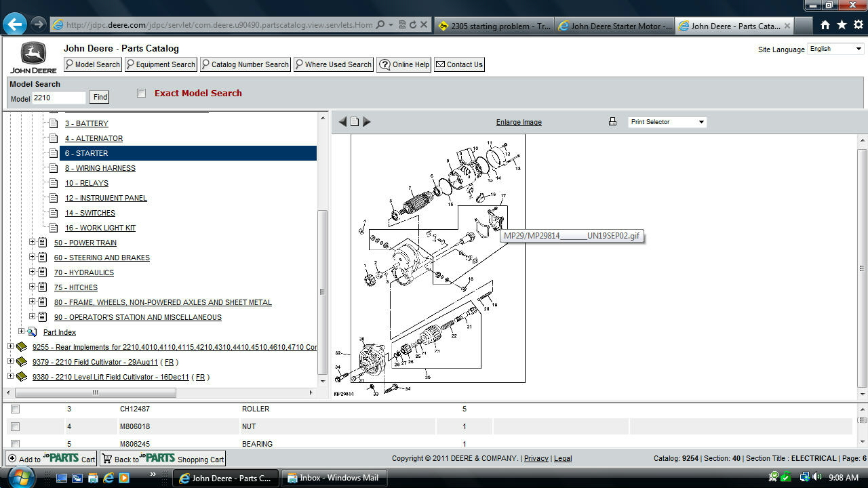Click the document icon beside 6 - STARTER
Screen dimensions: 868x488
[53, 153]
